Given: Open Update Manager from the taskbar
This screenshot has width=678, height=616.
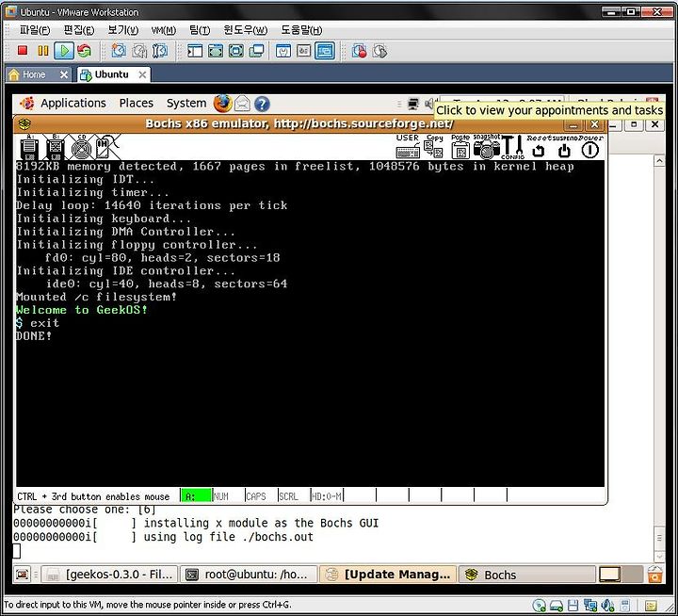Looking at the screenshot, I should click(388, 575).
